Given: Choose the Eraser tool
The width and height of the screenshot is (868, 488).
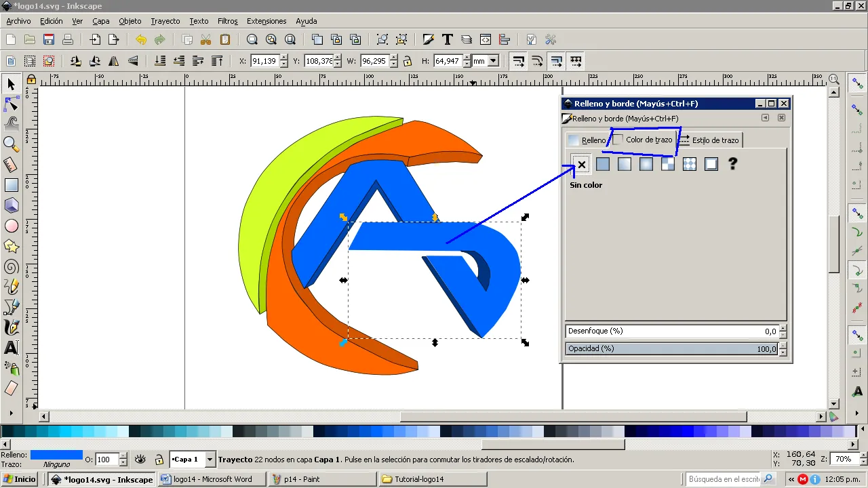Looking at the screenshot, I should pos(11,388).
